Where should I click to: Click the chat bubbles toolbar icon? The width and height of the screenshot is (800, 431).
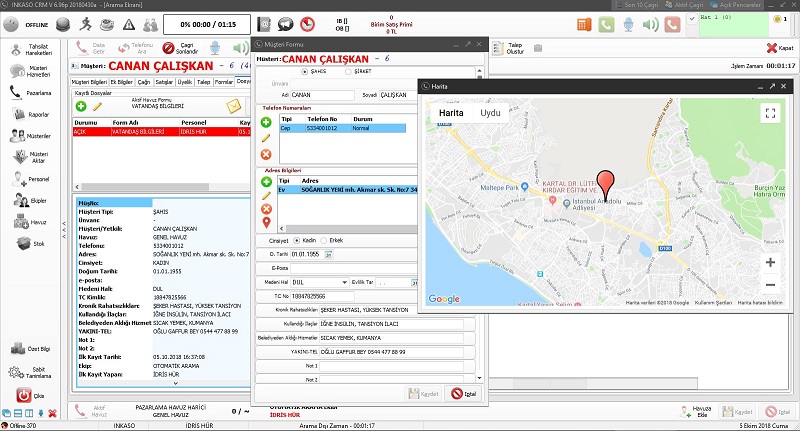click(x=286, y=24)
